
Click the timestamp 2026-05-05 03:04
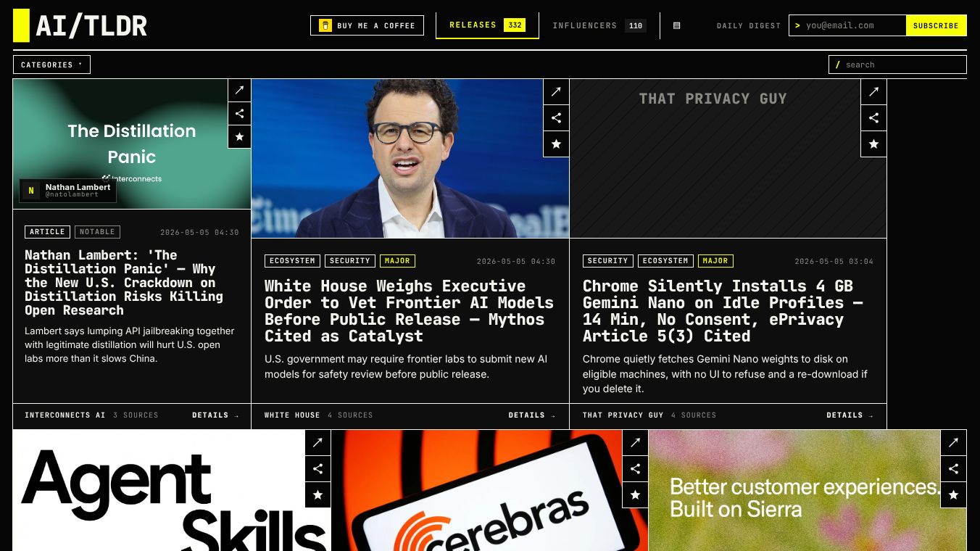[x=834, y=261]
